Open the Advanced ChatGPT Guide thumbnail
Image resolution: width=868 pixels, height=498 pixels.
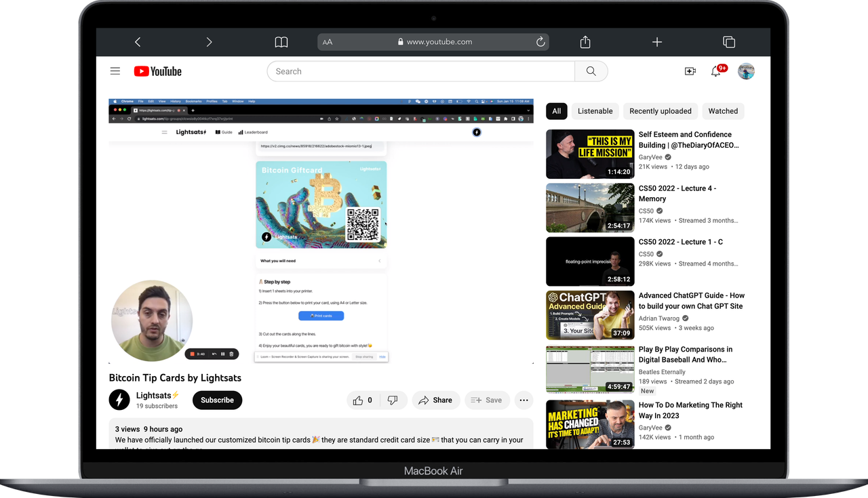(x=590, y=315)
